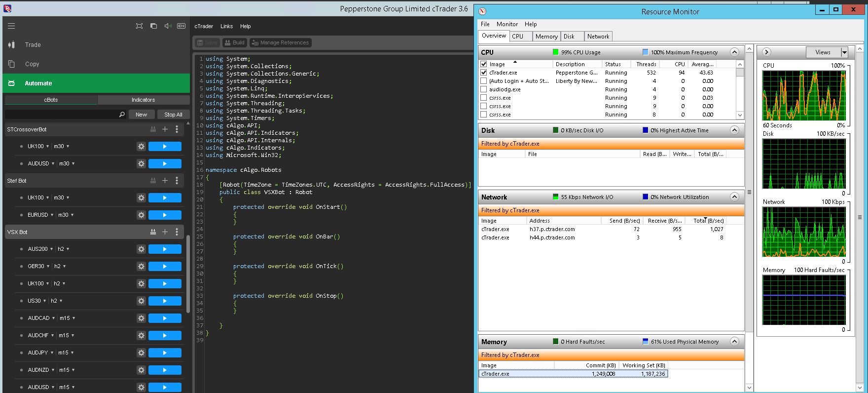Sort processes by Threads column header

pyautogui.click(x=646, y=64)
